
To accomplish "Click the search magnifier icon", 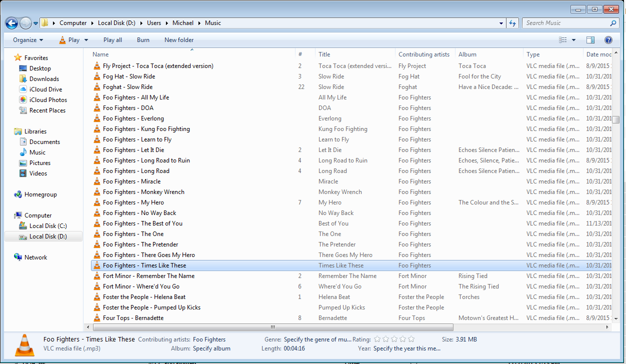I will tap(613, 23).
